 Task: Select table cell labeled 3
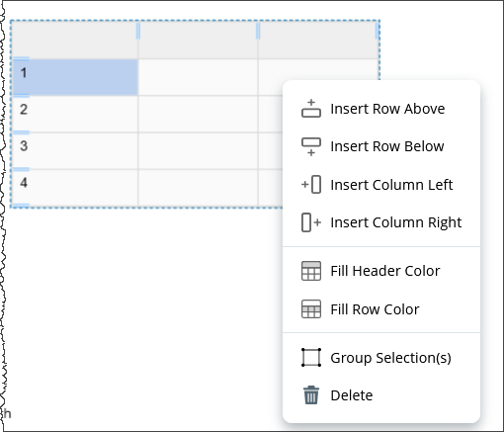click(x=75, y=150)
